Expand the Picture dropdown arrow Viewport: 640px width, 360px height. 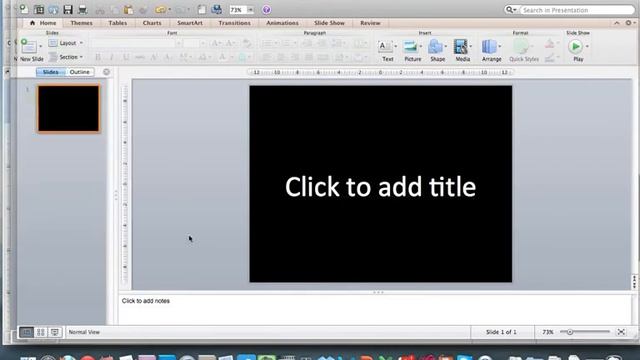coord(421,46)
